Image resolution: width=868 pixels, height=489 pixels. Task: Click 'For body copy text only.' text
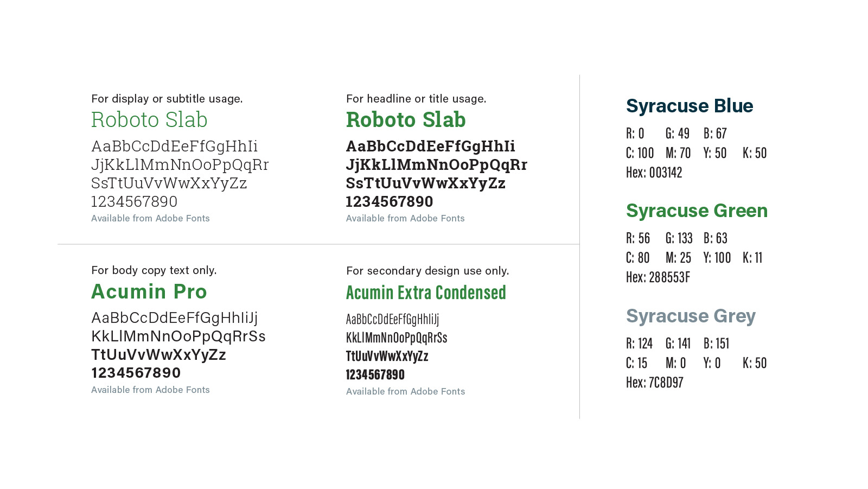click(154, 270)
